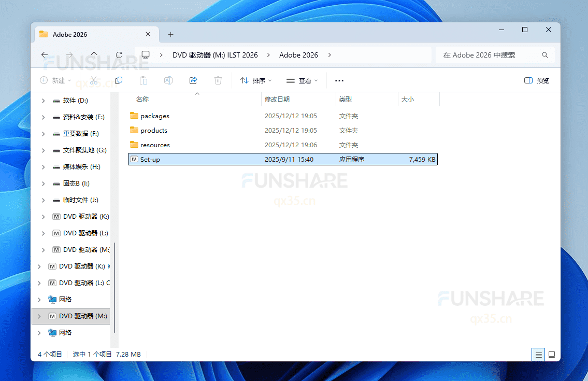Viewport: 588px width, 381px height.
Task: Click the Rename icon in toolbar
Action: tap(168, 80)
